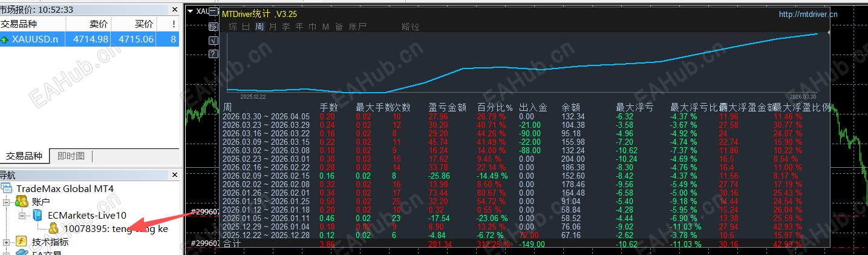Switch to the 年 yearly tab
This screenshot has width=868, height=255.
[299, 27]
